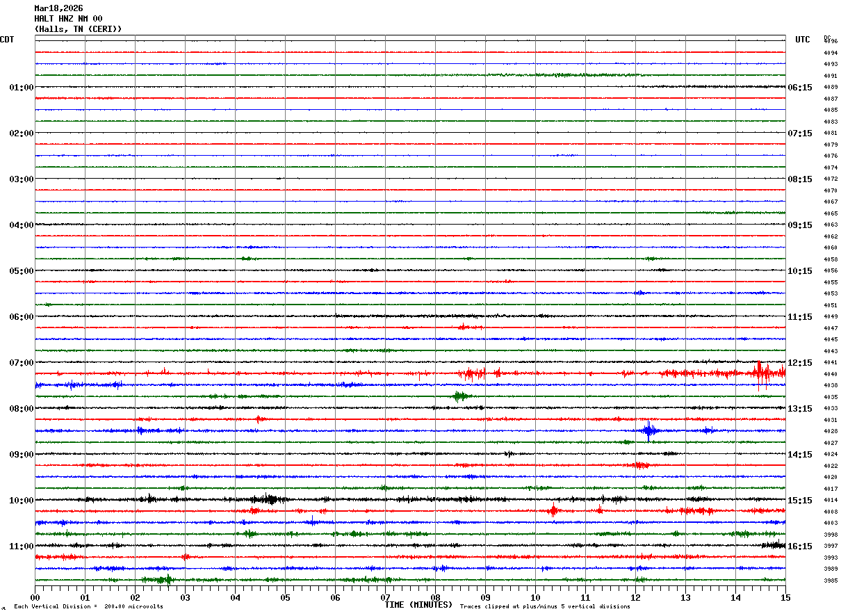Screen dimensions: 841x616
Task: Click the 07 minute tick on bottom axis
Action: click(x=385, y=597)
